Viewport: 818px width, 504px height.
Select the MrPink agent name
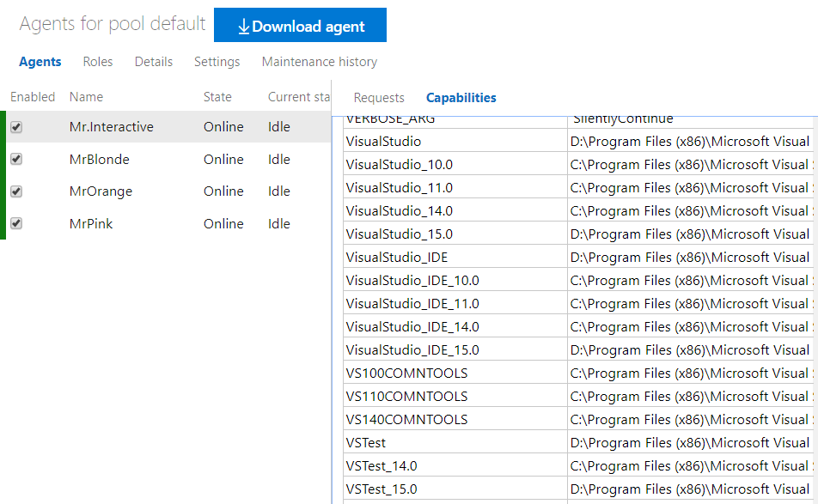pyautogui.click(x=91, y=223)
